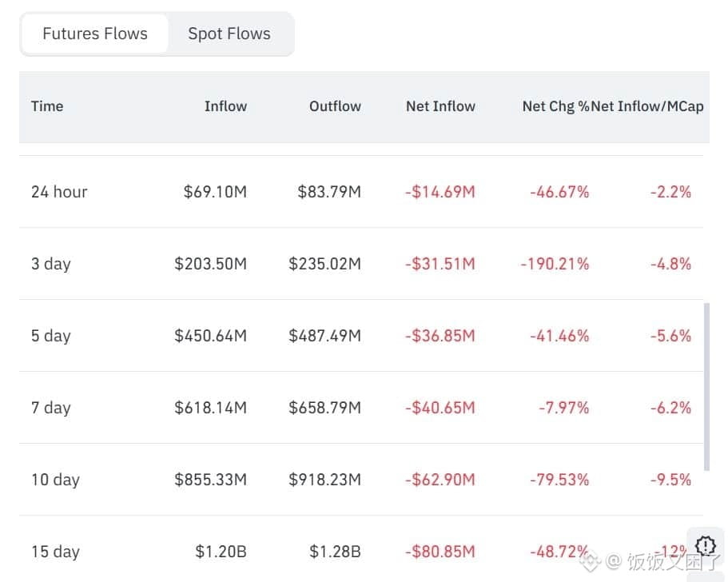Choose the 7 day row label
The width and height of the screenshot is (728, 582).
[x=51, y=408]
